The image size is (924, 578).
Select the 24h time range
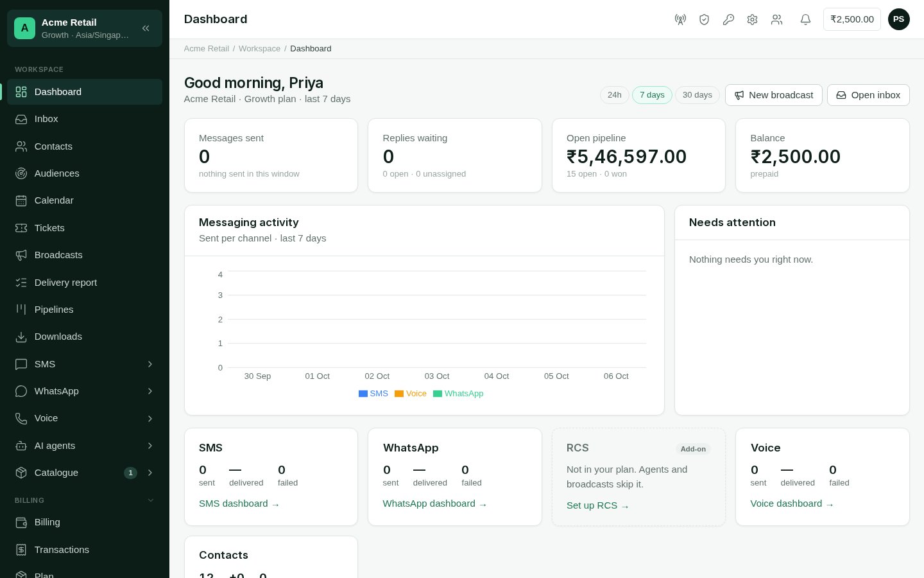tap(615, 95)
